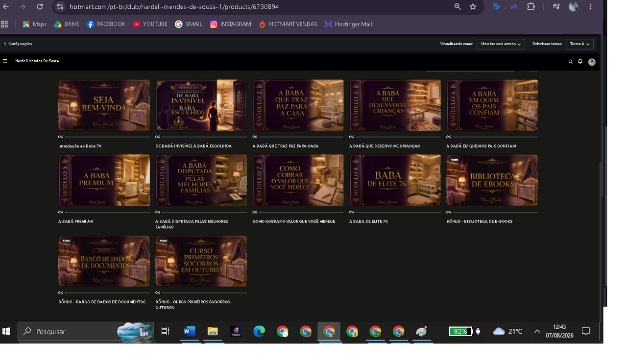Image resolution: width=627 pixels, height=364 pixels.
Task: Click the zoom magnifier icon in address bar
Action: coord(458,7)
